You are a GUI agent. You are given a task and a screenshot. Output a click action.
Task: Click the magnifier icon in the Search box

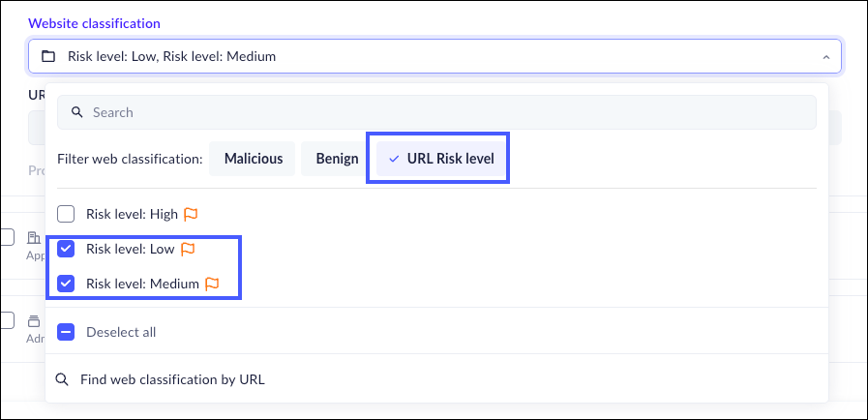(75, 112)
